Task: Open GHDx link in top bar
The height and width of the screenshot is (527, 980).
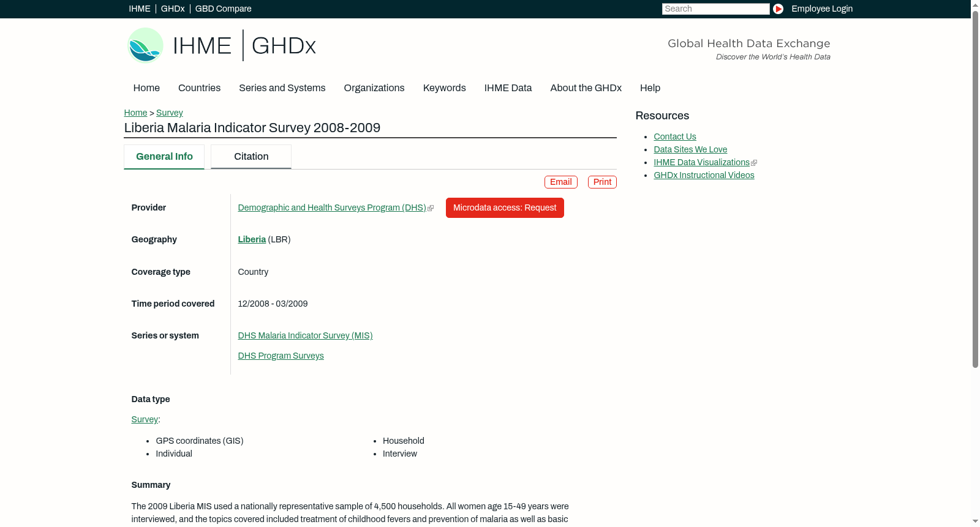Action: 173,9
